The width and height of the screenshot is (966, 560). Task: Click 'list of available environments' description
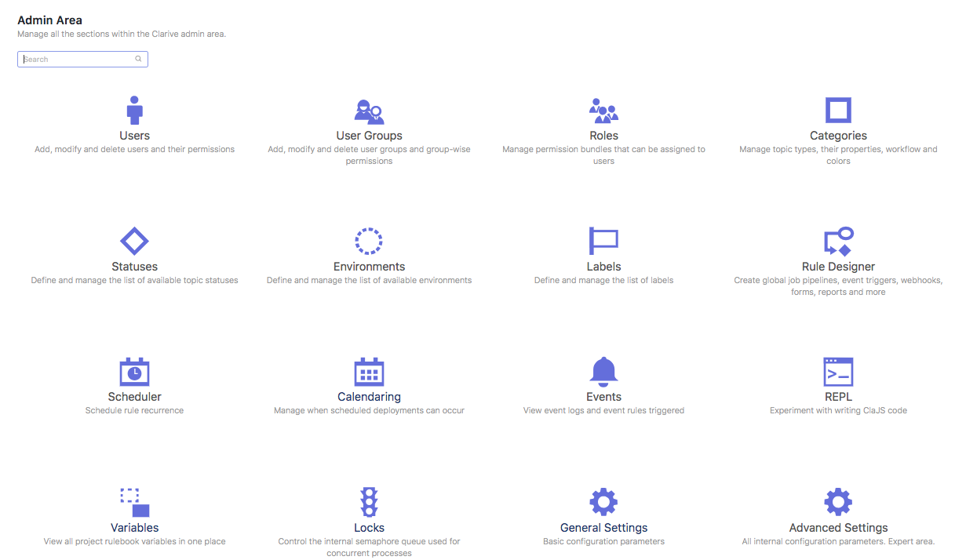click(369, 280)
